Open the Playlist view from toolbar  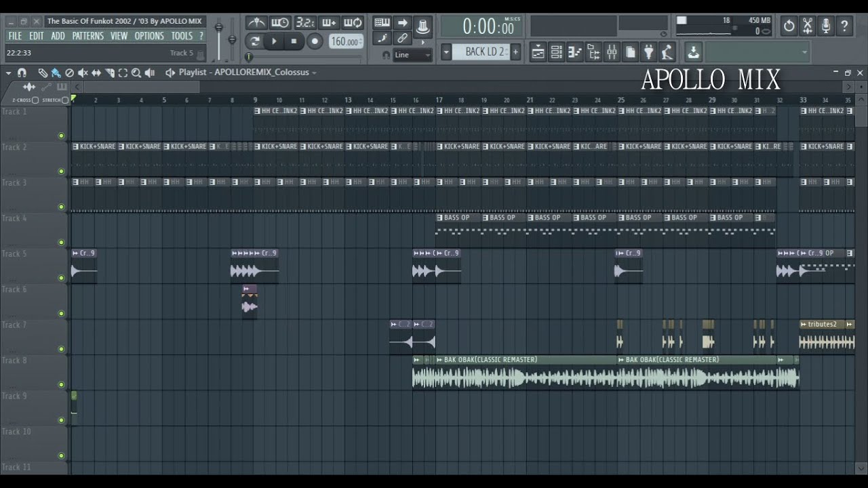538,52
